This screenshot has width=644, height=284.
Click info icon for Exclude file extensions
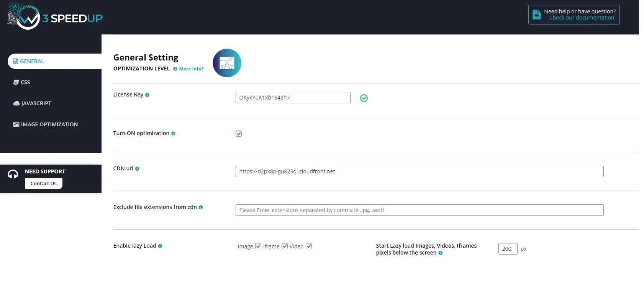coord(201,207)
